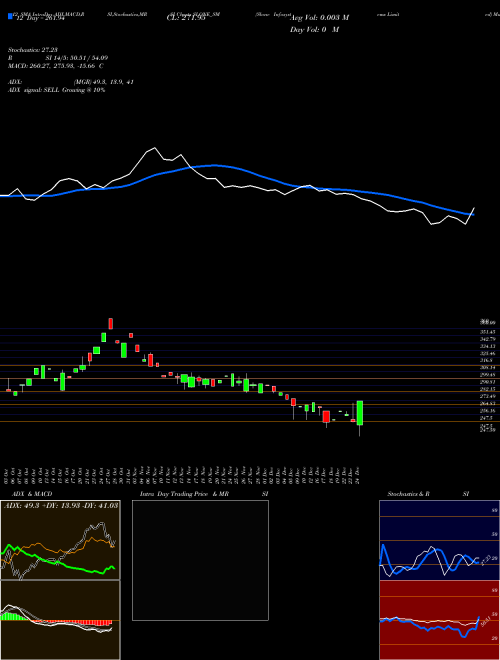Click the 325.46 price axis label
The height and width of the screenshot is (660, 500).
[x=488, y=354]
